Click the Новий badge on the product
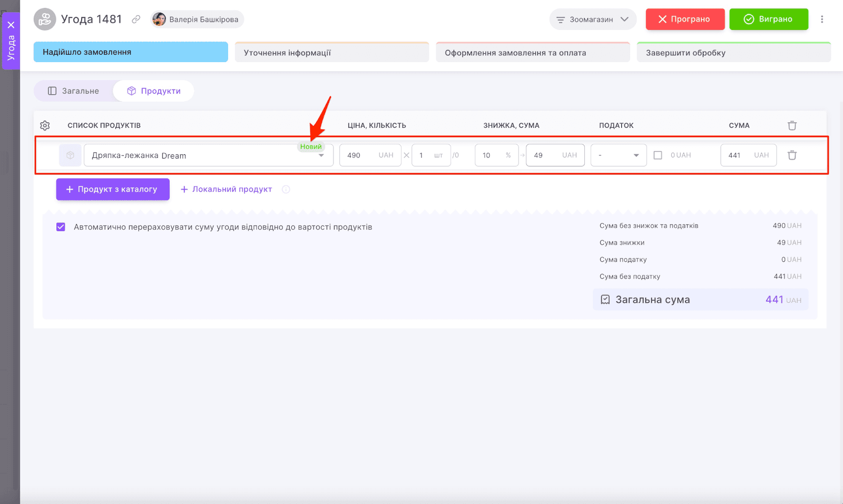Image resolution: width=843 pixels, height=504 pixels. pos(311,147)
